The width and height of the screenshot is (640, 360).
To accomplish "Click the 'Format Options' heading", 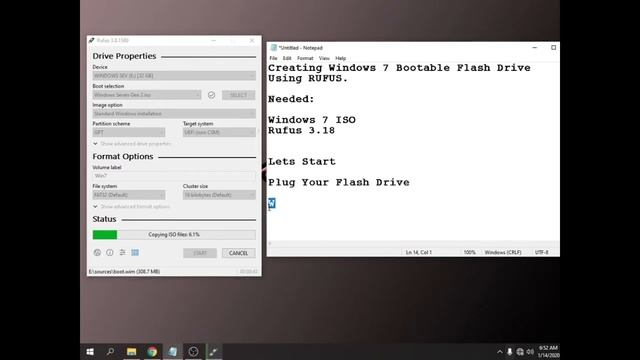I will [123, 156].
